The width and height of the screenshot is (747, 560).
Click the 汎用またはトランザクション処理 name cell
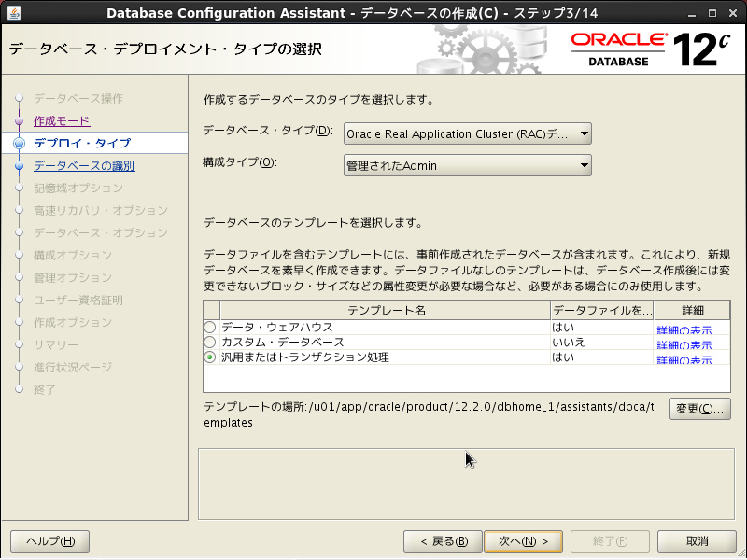(x=385, y=357)
